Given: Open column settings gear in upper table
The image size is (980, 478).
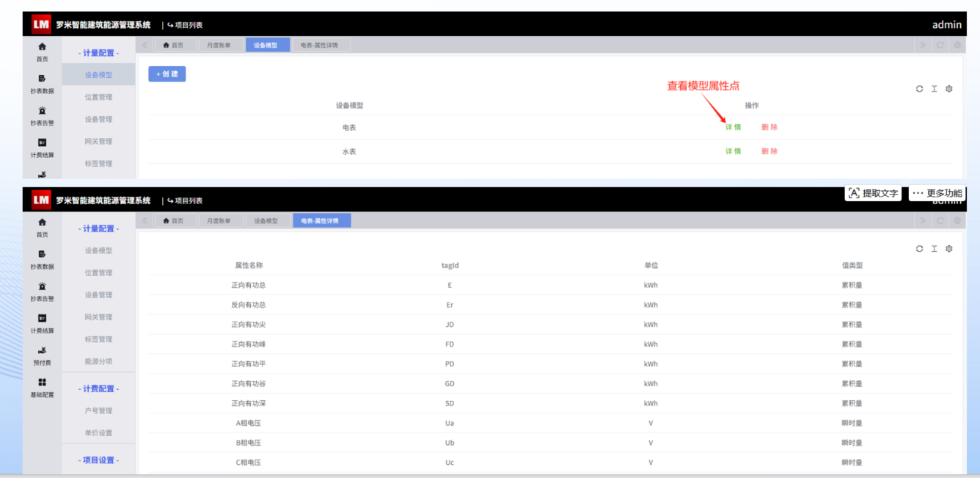Looking at the screenshot, I should click(x=949, y=89).
